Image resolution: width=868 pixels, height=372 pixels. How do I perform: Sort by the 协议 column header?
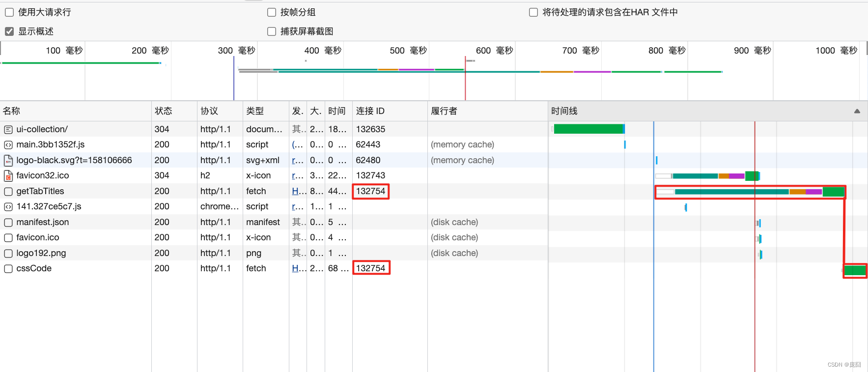[220, 111]
